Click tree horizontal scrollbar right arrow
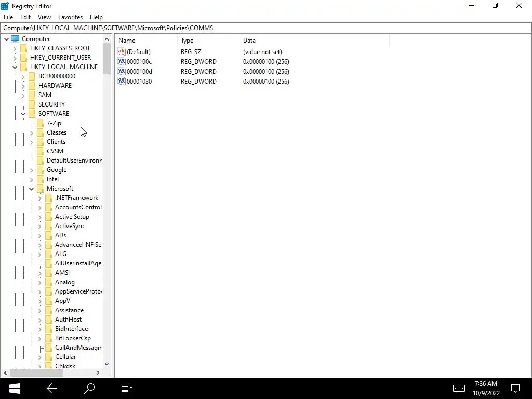The width and height of the screenshot is (532, 399). point(98,373)
